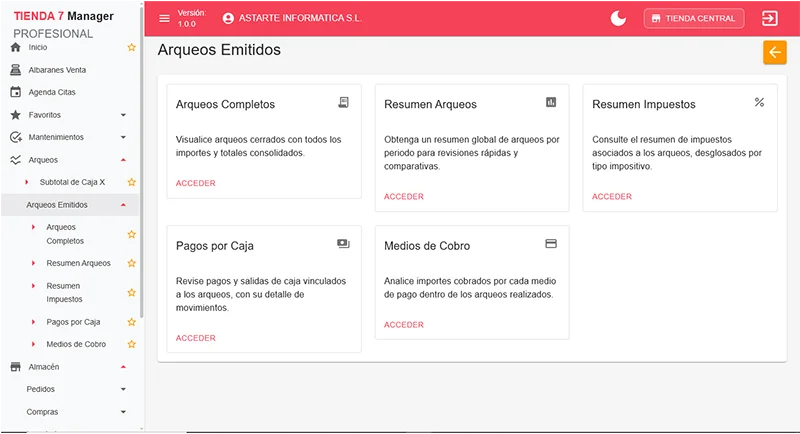The image size is (800, 434).
Task: Toggle favorite star for Subtotal de Caja X
Action: [x=131, y=182]
